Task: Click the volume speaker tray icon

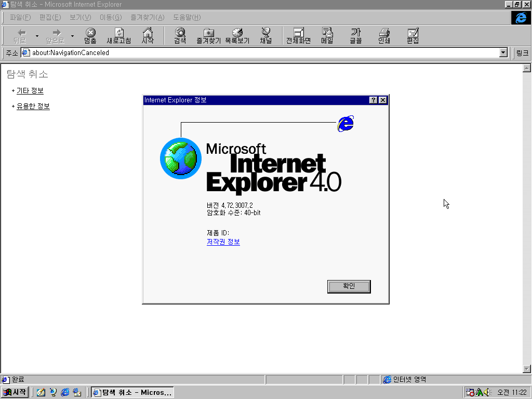Action: 487,392
